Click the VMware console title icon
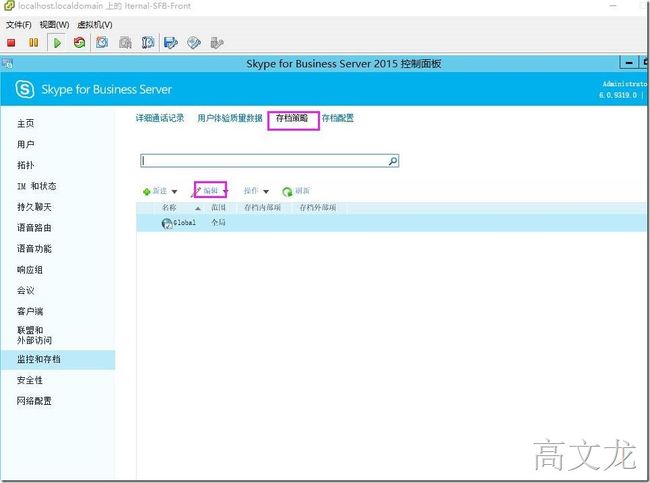The width and height of the screenshot is (650, 483). [x=9, y=6]
